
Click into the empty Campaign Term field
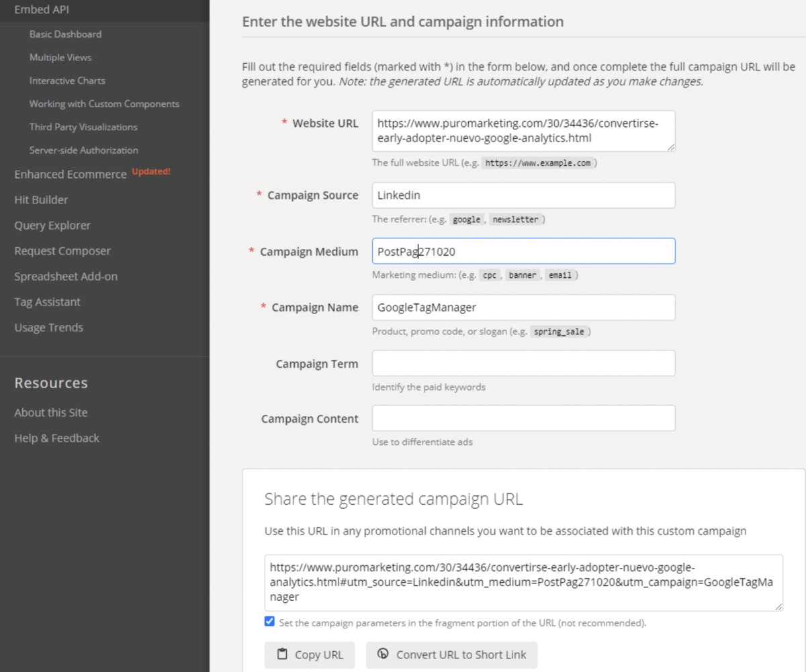point(524,363)
